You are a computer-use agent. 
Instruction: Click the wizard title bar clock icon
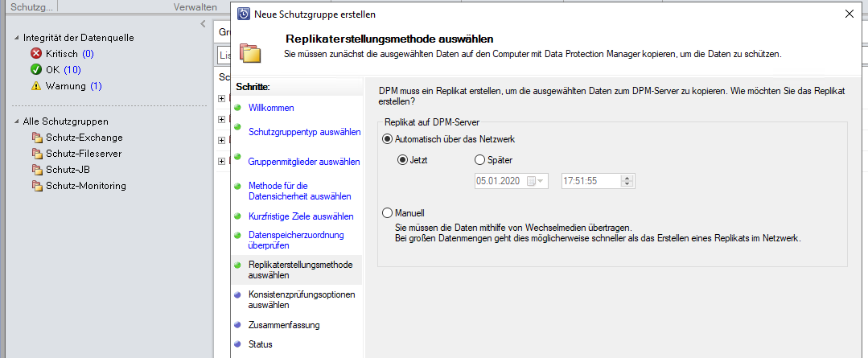pyautogui.click(x=243, y=14)
